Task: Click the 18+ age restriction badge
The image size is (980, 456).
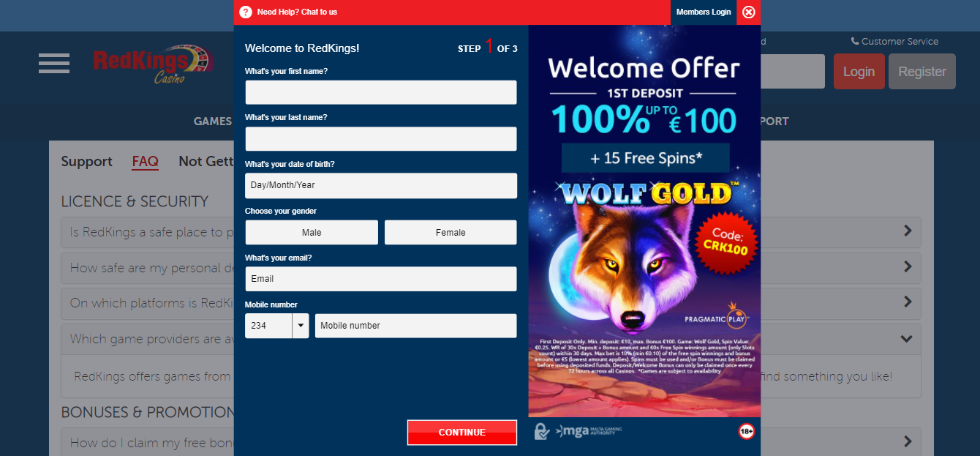Action: tap(746, 432)
